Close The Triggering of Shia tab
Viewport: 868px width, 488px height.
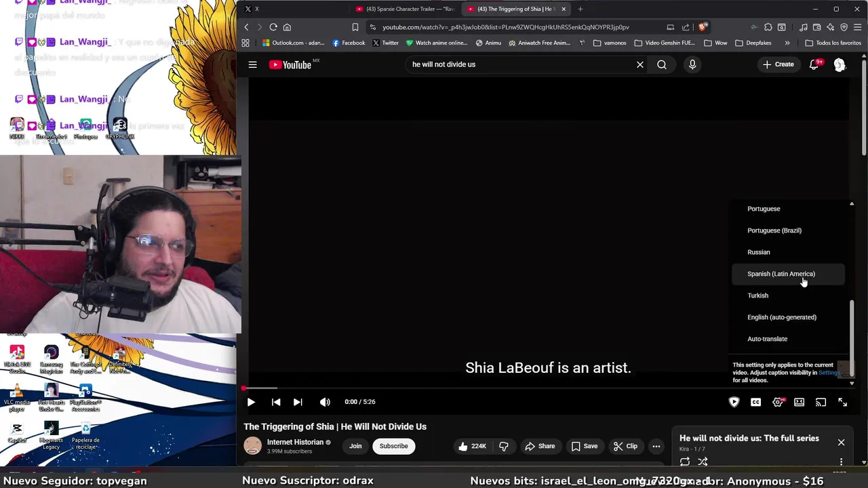[x=563, y=9]
